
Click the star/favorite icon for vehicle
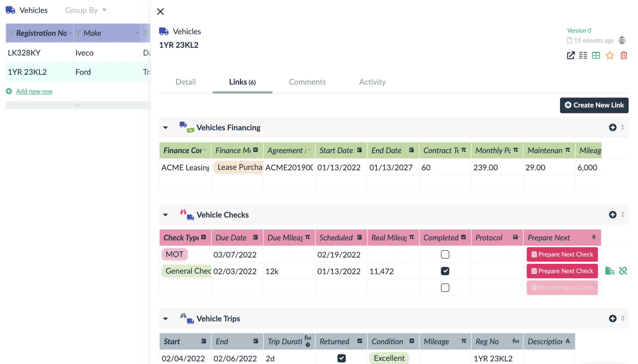click(x=609, y=56)
